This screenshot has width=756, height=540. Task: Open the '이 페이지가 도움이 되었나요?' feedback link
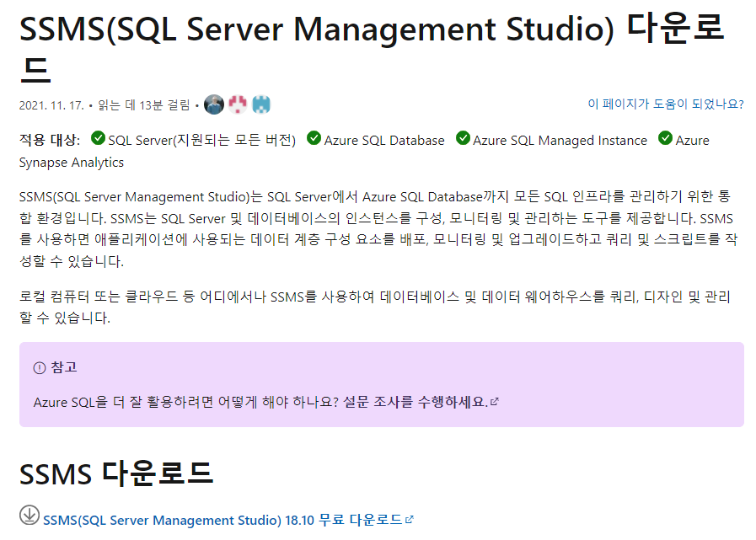pyautogui.click(x=666, y=104)
